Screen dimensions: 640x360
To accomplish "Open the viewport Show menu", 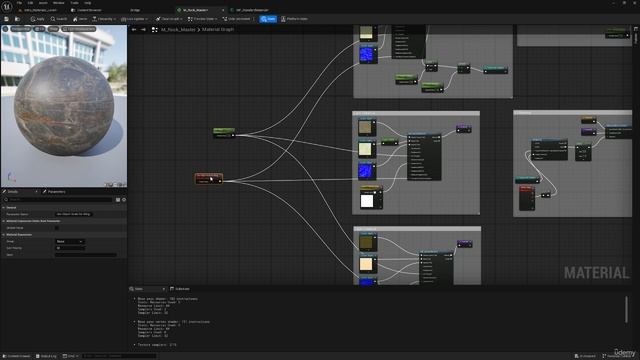I will pos(53,29).
